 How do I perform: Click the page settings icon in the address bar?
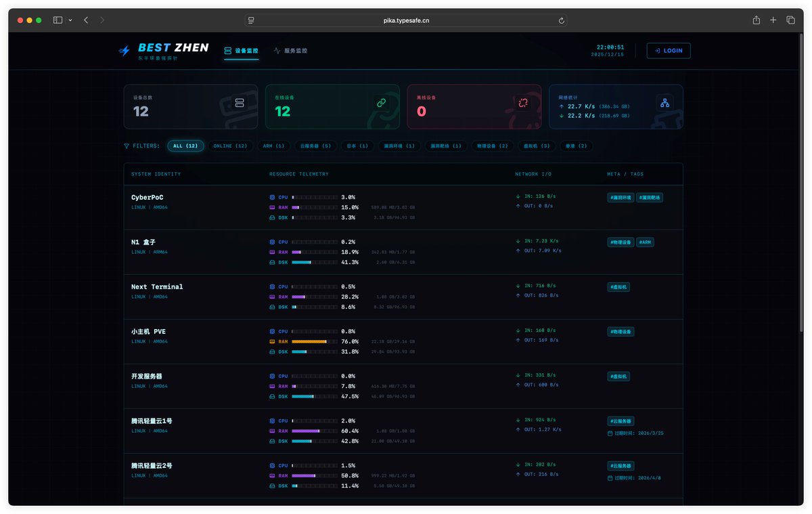tap(251, 20)
